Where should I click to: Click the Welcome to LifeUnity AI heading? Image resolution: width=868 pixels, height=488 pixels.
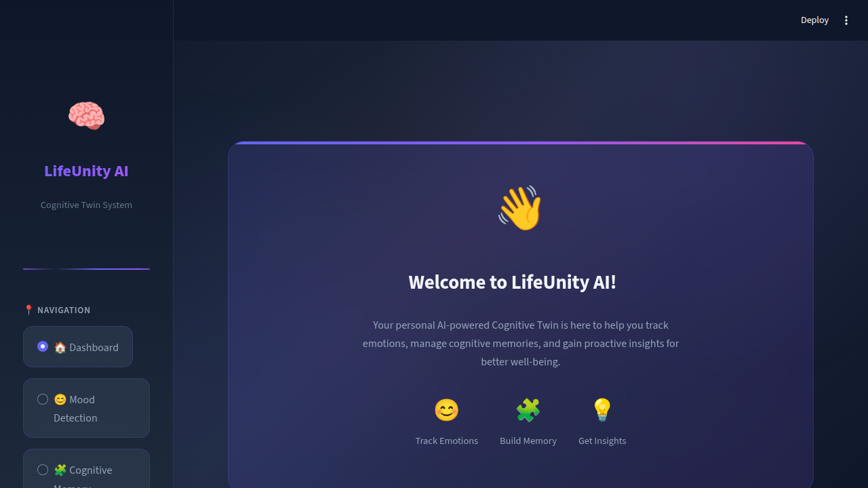[513, 282]
